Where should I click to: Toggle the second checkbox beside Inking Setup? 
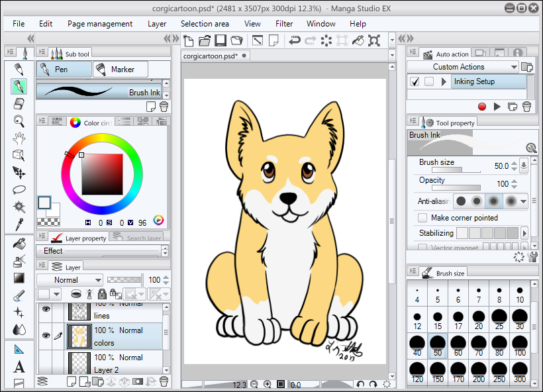pos(429,81)
